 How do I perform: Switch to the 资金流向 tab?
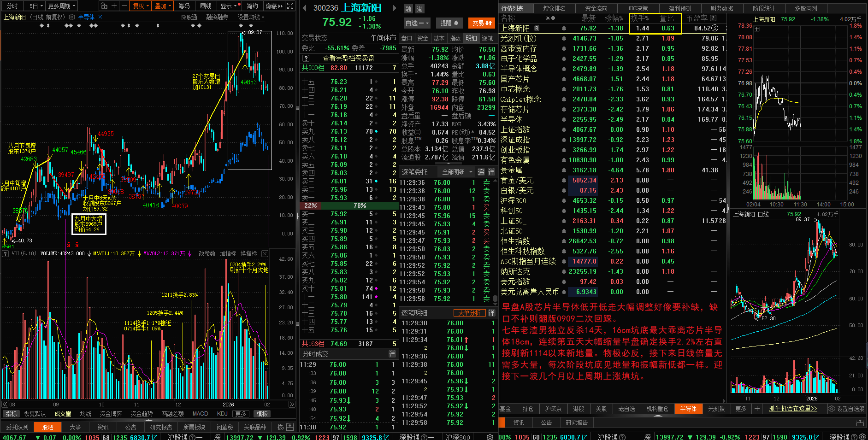[x=596, y=8]
